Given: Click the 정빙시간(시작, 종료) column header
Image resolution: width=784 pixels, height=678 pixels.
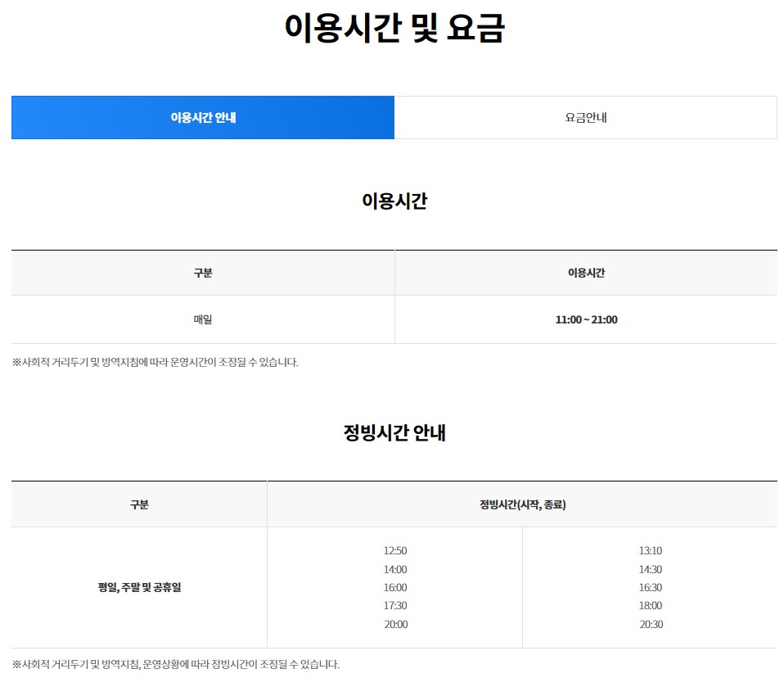Looking at the screenshot, I should coord(522,504).
